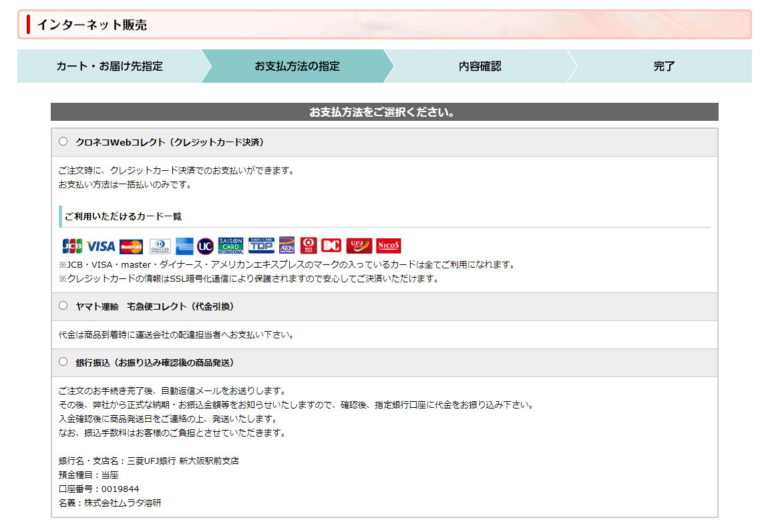
Task: Click the MasterCard logo
Action: pyautogui.click(x=132, y=246)
